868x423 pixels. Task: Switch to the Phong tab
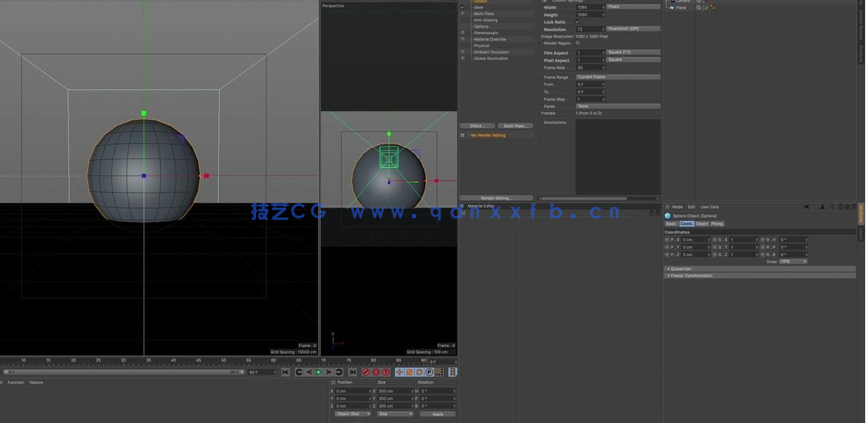pos(716,224)
